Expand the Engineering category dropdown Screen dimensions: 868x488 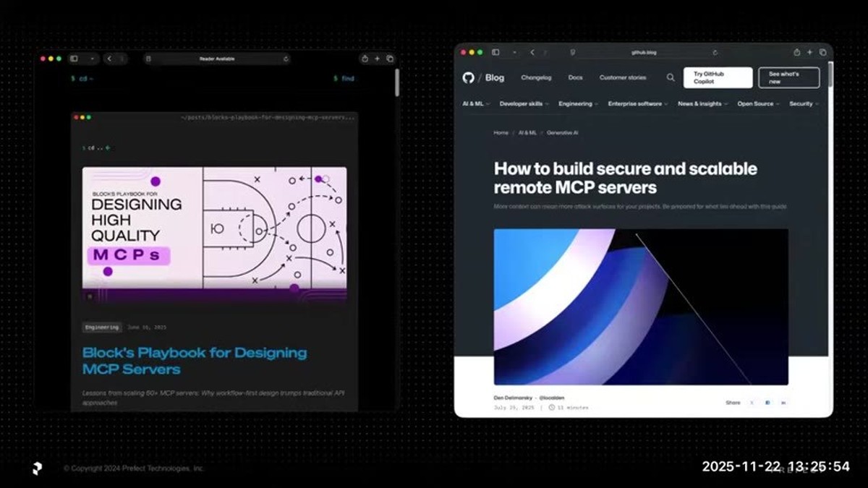(579, 104)
